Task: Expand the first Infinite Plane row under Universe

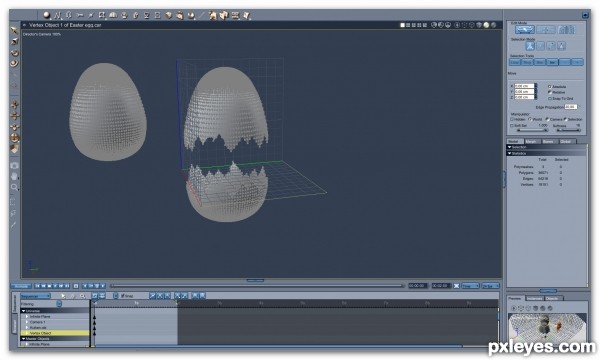Action: click(27, 316)
